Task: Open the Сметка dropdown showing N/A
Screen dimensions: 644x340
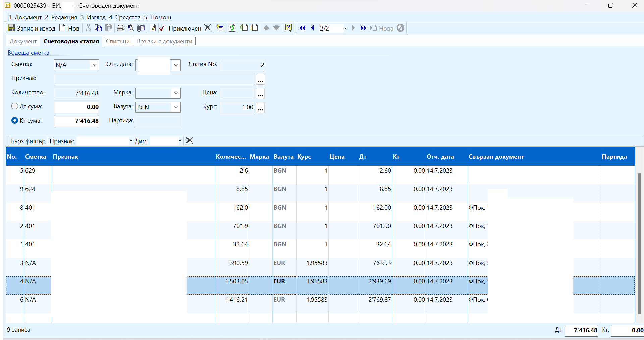Action: point(95,65)
